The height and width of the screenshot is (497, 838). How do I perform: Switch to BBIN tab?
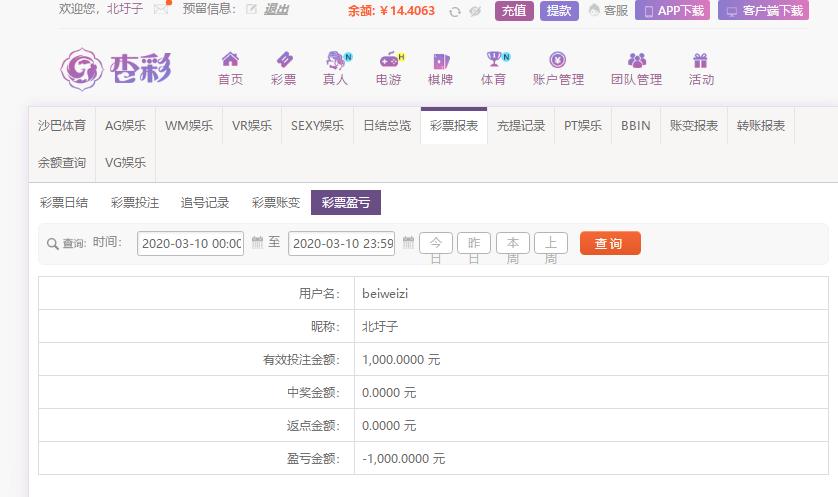pyautogui.click(x=636, y=126)
